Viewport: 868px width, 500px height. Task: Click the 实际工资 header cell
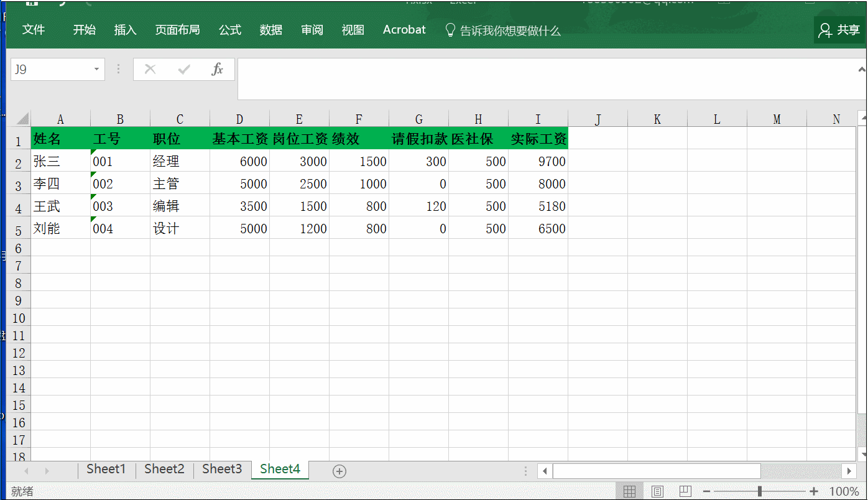coord(538,138)
